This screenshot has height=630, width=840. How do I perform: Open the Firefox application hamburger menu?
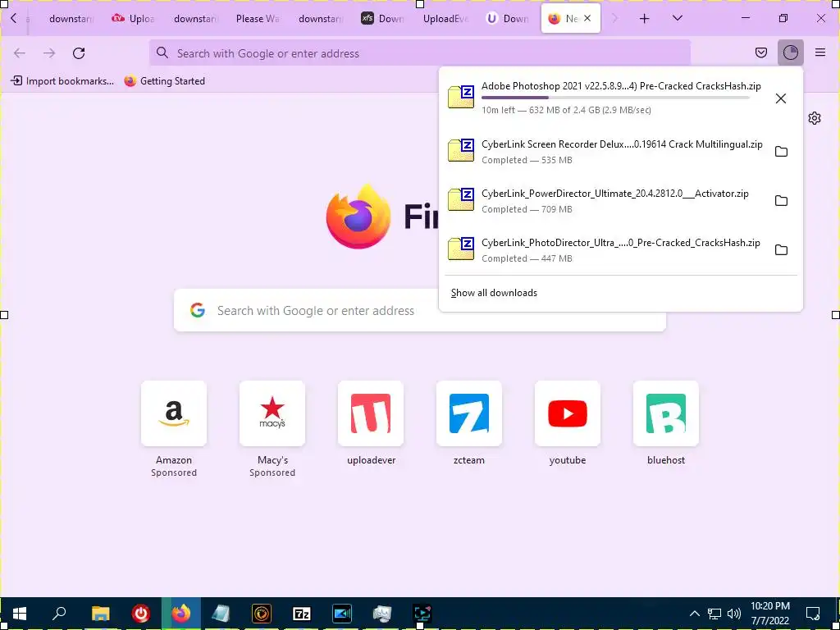tap(819, 52)
